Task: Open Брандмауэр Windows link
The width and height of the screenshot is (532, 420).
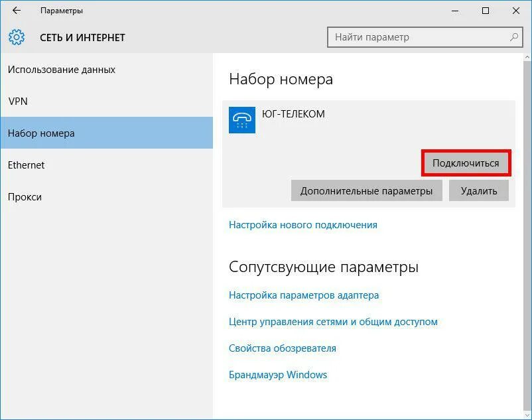Action: (x=278, y=374)
